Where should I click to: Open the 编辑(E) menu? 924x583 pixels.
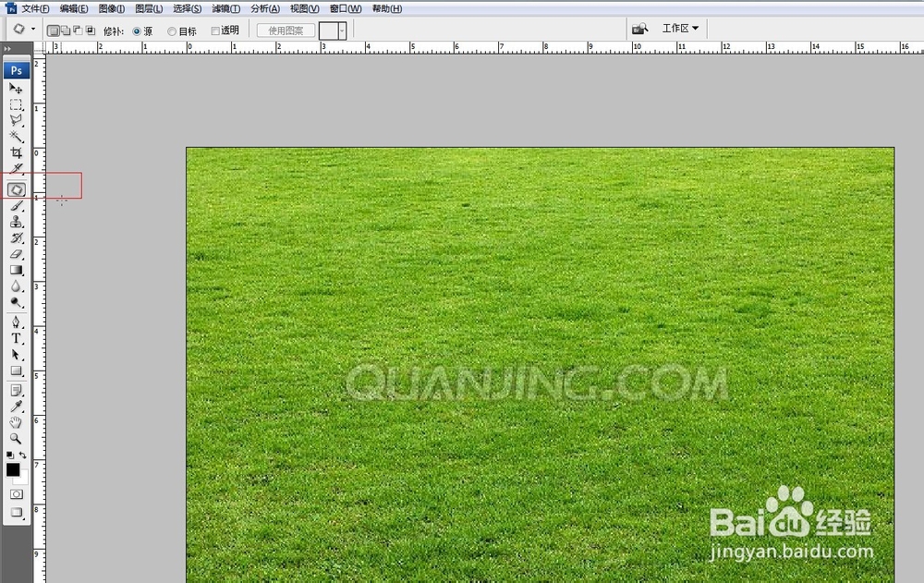click(74, 9)
